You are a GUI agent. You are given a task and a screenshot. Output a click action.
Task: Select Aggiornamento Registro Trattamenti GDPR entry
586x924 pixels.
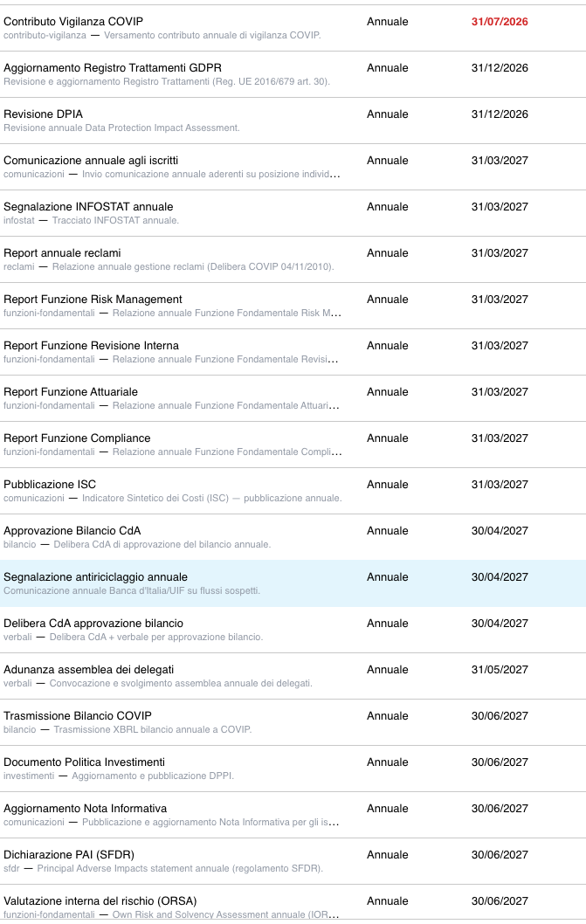293,74
